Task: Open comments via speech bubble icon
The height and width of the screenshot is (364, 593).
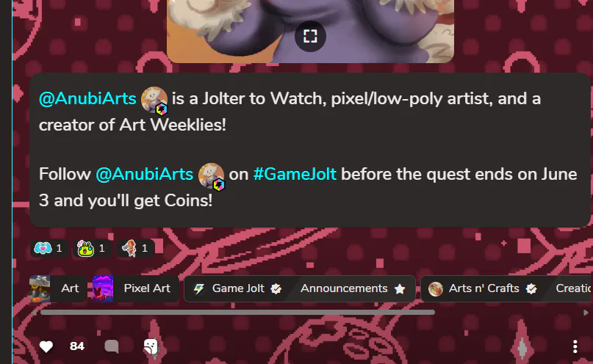Action: 112,346
